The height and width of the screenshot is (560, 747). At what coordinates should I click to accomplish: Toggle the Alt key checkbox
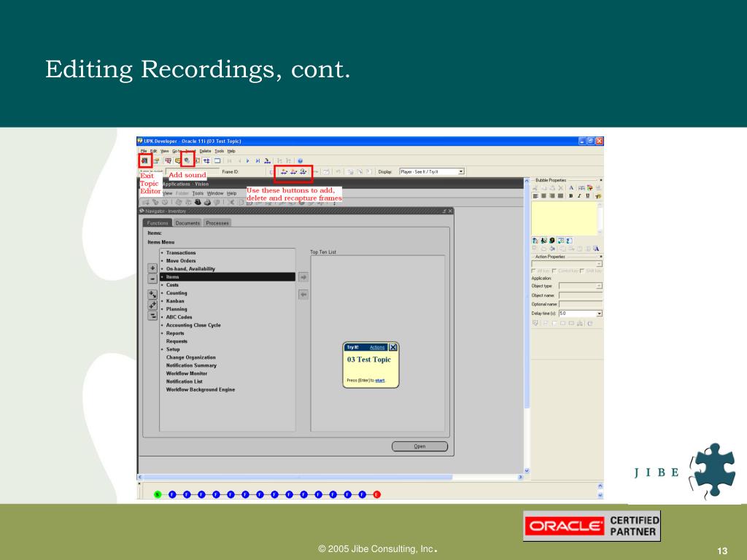533,271
